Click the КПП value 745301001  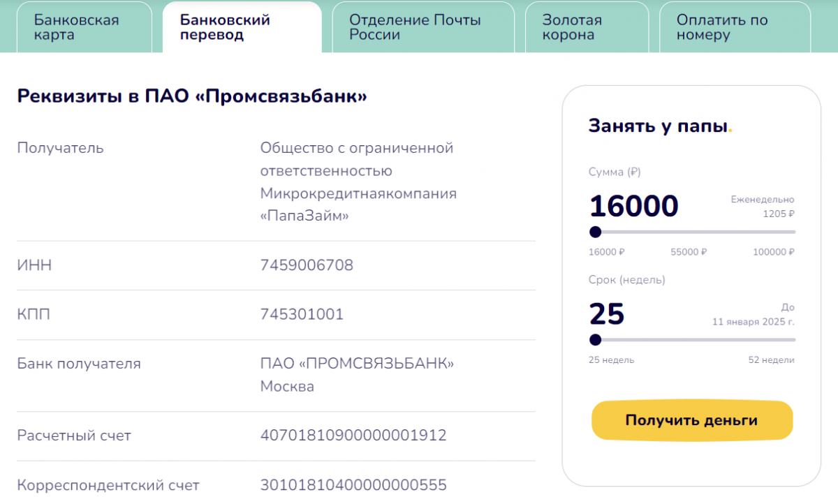click(302, 314)
